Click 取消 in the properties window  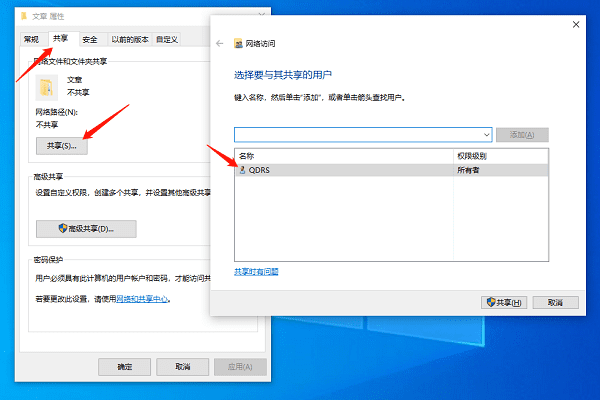tap(183, 367)
